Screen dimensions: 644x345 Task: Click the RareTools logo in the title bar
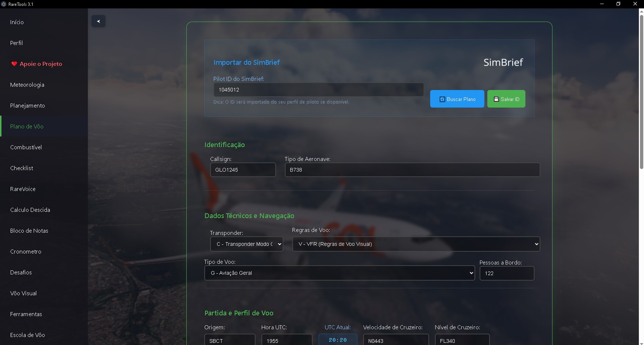4,4
